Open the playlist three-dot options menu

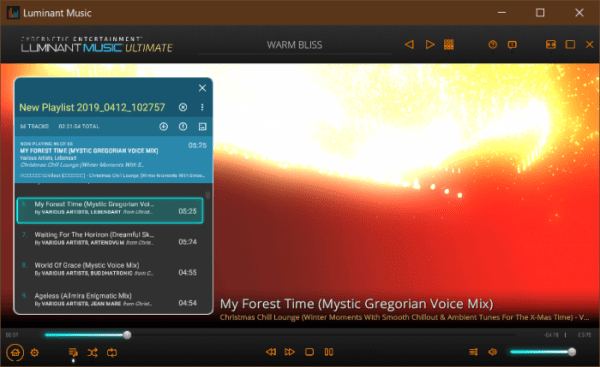pos(202,107)
